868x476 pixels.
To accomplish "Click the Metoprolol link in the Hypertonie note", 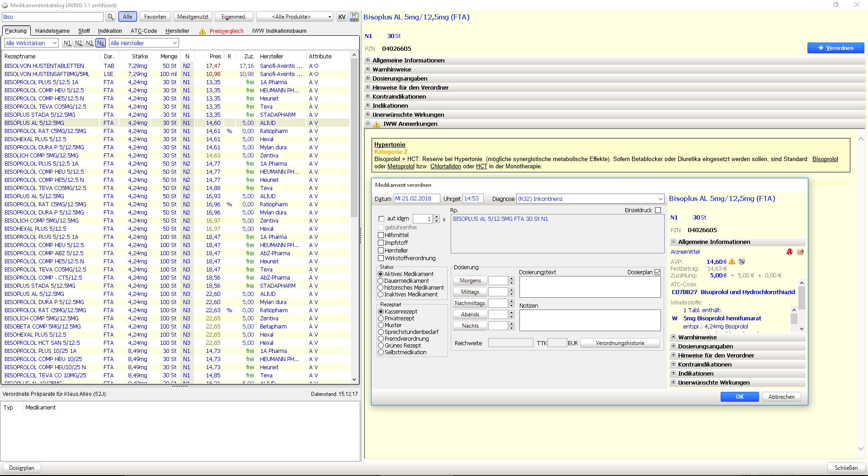I will tap(401, 167).
